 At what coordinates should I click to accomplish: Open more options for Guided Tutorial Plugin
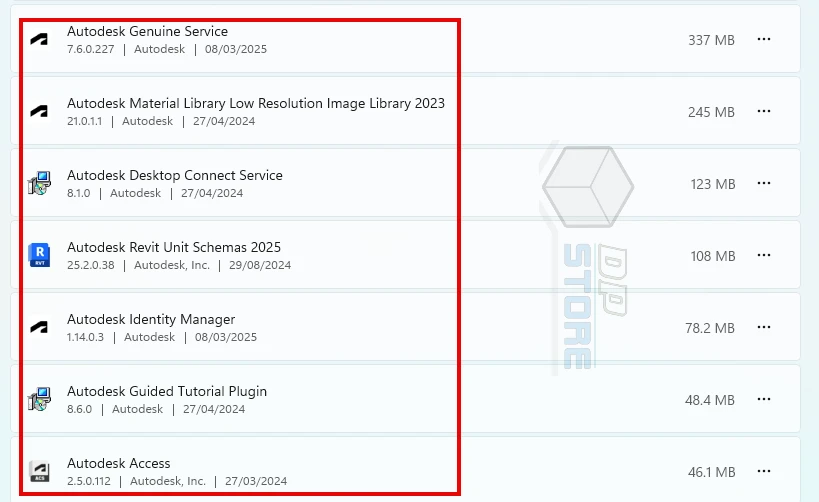click(x=764, y=400)
